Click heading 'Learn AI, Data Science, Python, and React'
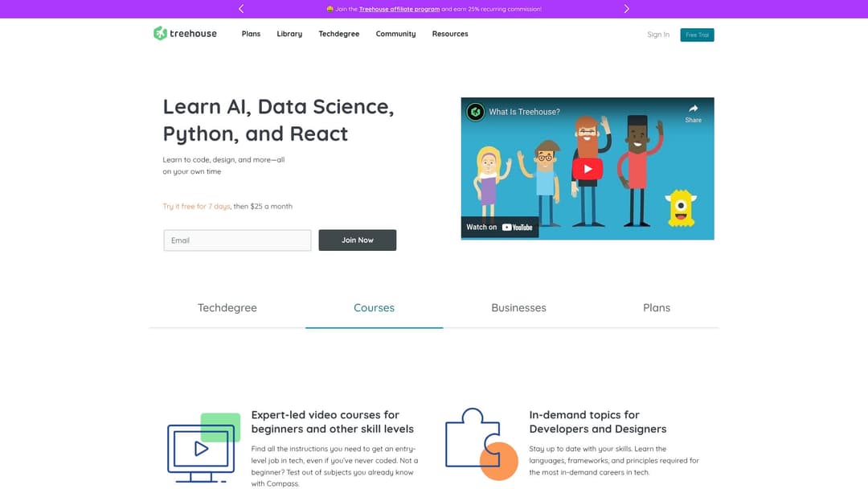The image size is (868, 489). [x=278, y=120]
